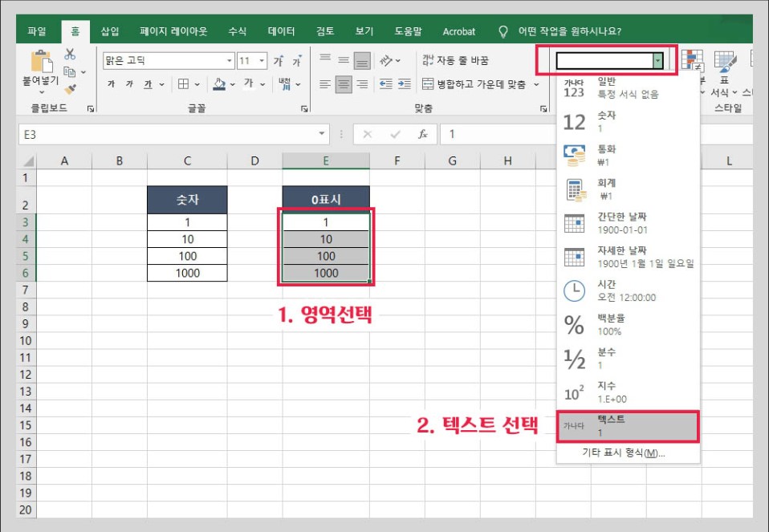Select the clock icon beside 시간 format
The image size is (769, 532).
click(573, 290)
